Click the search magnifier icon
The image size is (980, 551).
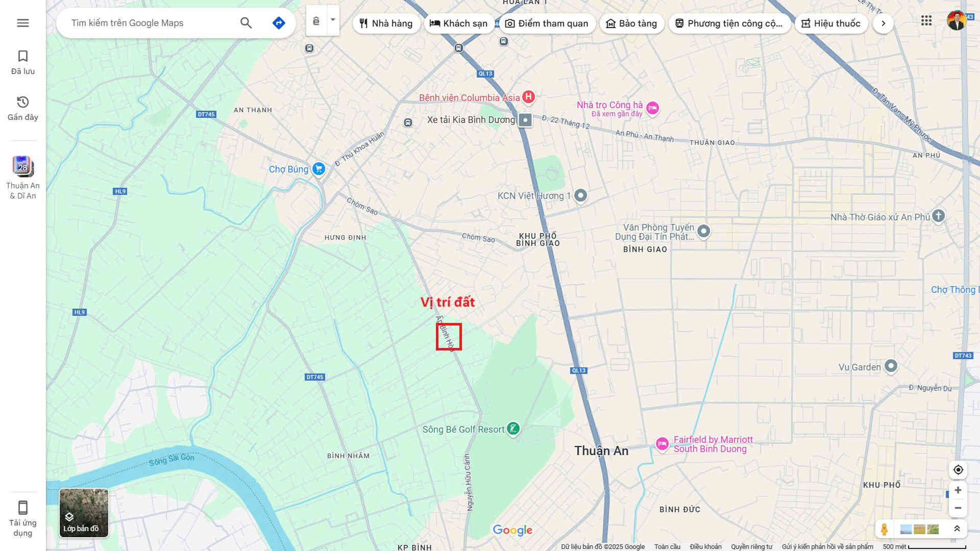(246, 23)
